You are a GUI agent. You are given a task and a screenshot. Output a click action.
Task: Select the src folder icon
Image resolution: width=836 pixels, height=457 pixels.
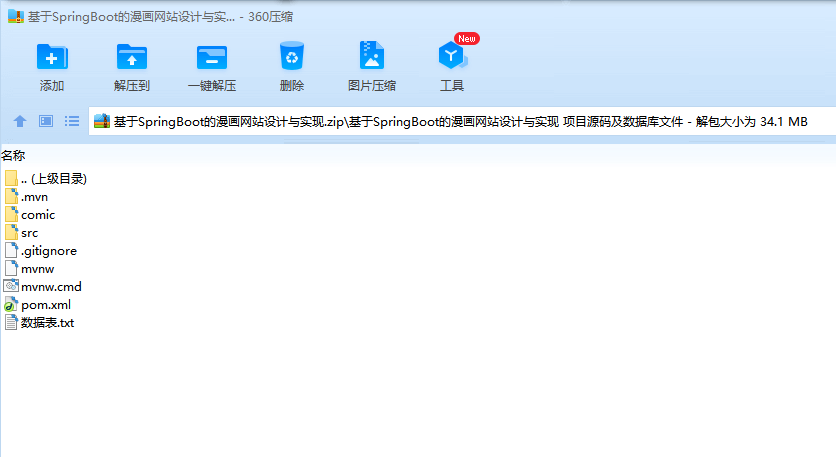tap(11, 232)
